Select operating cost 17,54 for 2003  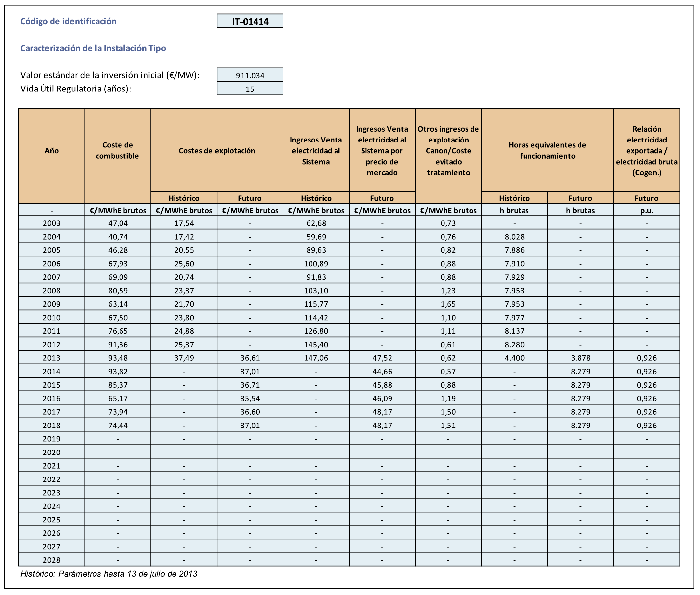click(x=184, y=223)
